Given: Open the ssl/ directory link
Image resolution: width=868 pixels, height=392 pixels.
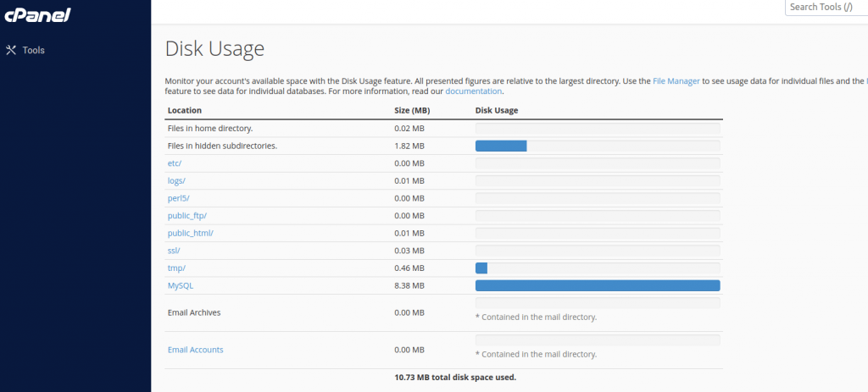Looking at the screenshot, I should (175, 251).
